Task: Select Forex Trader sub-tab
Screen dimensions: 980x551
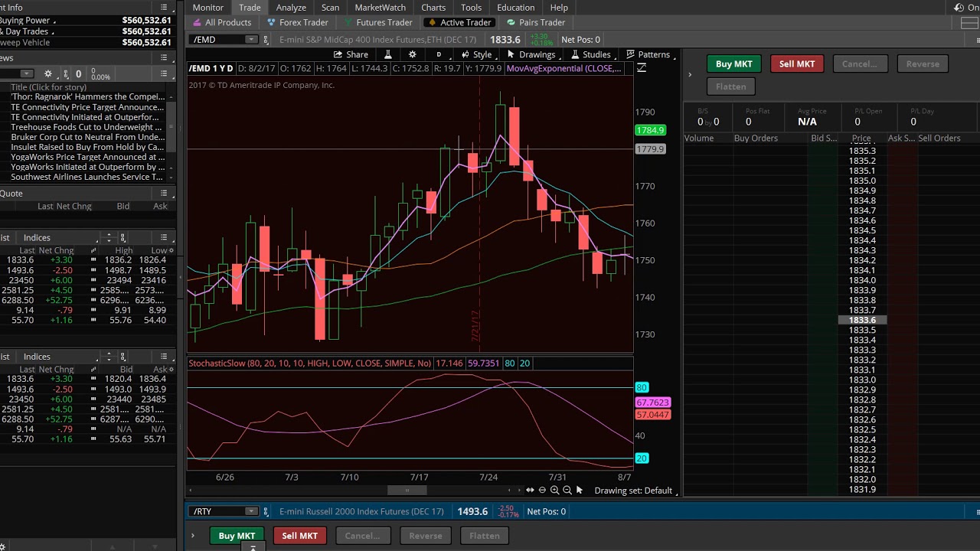Action: click(298, 22)
